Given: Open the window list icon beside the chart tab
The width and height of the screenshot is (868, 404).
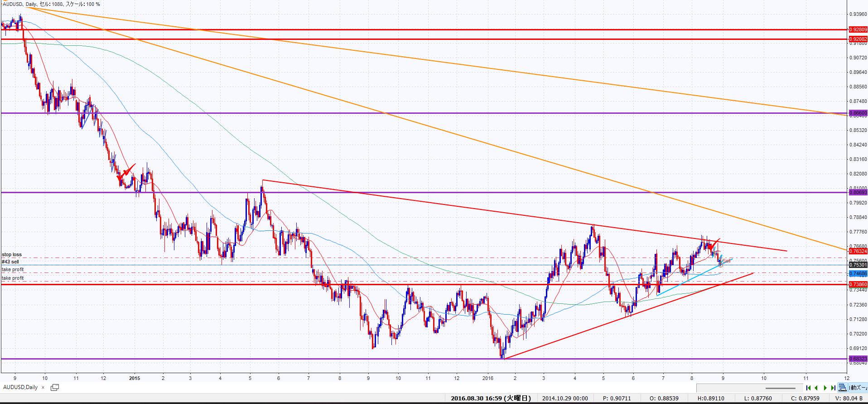Looking at the screenshot, I should [55, 387].
